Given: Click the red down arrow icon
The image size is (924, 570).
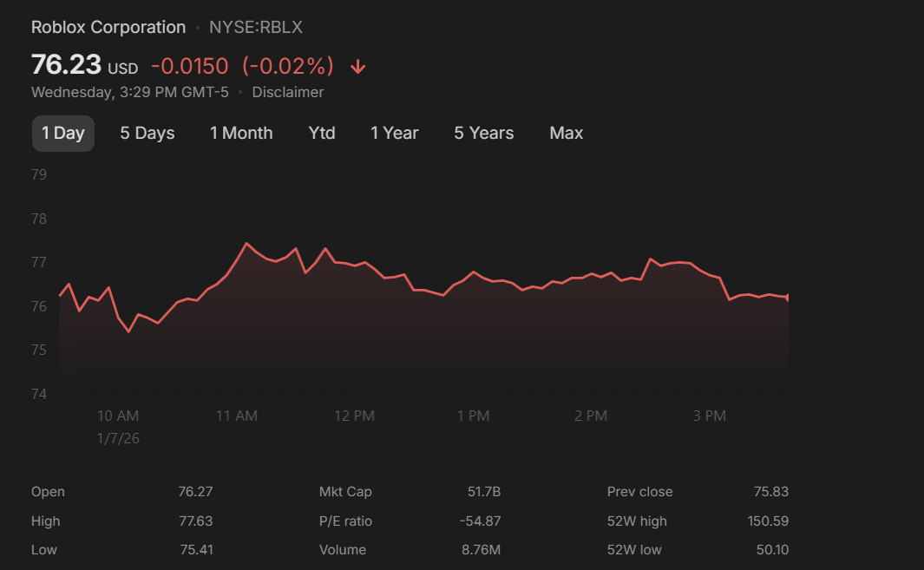Looking at the screenshot, I should click(357, 67).
